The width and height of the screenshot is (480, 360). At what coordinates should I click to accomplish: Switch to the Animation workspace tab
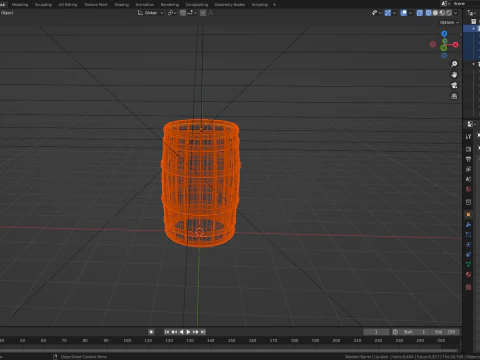point(145,5)
